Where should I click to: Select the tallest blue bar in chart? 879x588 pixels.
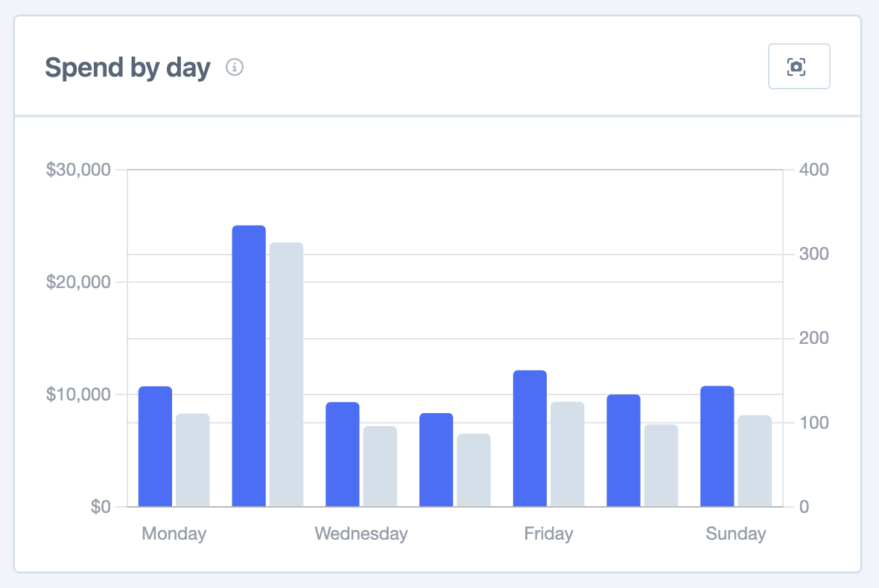point(249,365)
